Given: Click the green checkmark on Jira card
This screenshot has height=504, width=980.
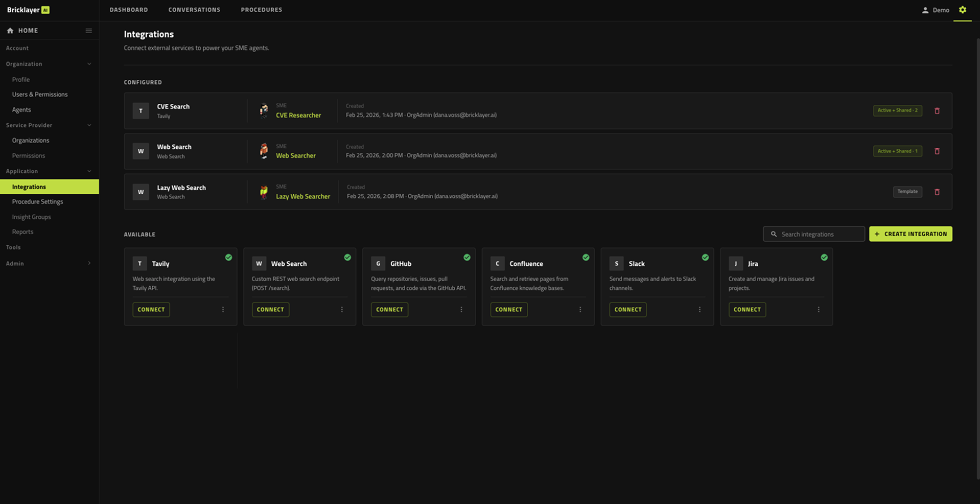Looking at the screenshot, I should [x=824, y=258].
